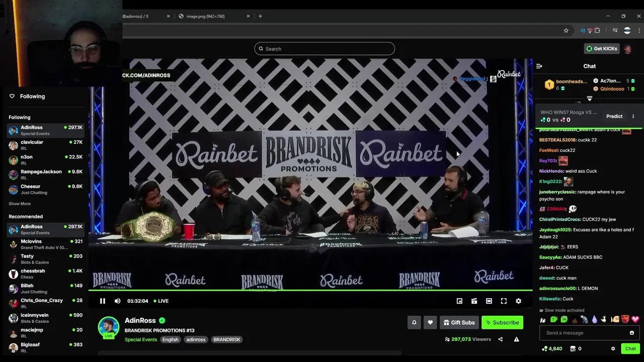644x362 pixels.
Task: Open prediction options three-dot menu
Action: [633, 116]
